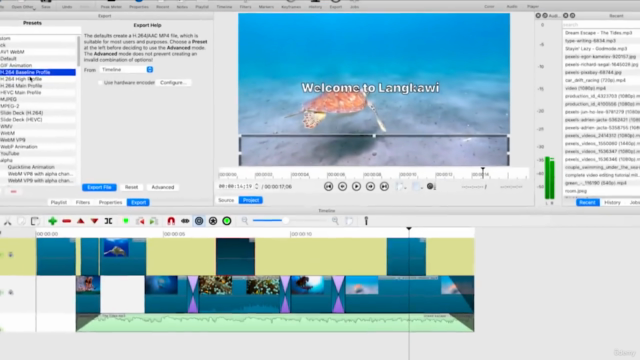
Task: Adjust the timeline zoom slider handle
Action: [285, 221]
